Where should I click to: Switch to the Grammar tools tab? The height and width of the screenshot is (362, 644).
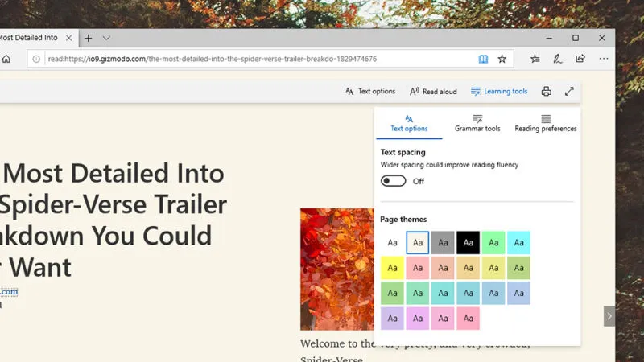477,123
